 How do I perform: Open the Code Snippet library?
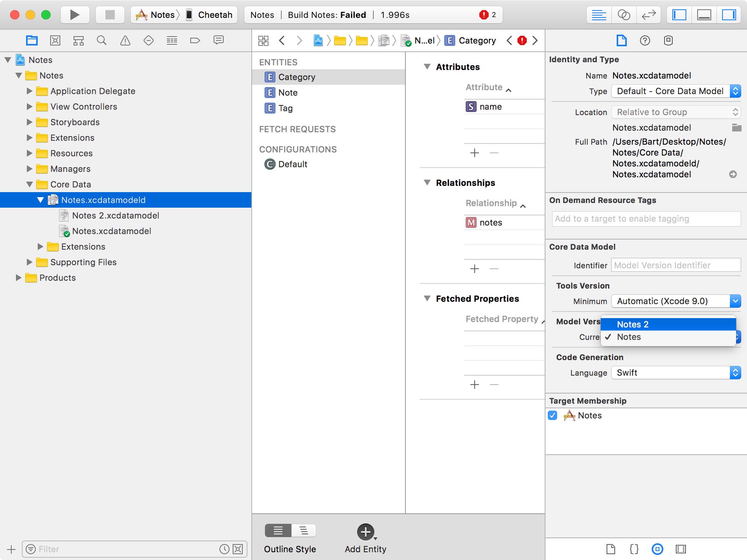(633, 549)
